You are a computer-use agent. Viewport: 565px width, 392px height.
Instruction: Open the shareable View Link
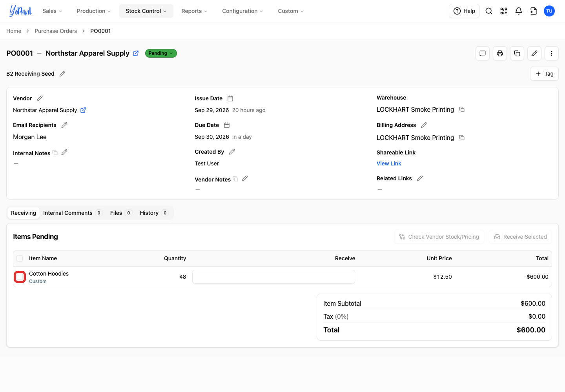pyautogui.click(x=389, y=163)
